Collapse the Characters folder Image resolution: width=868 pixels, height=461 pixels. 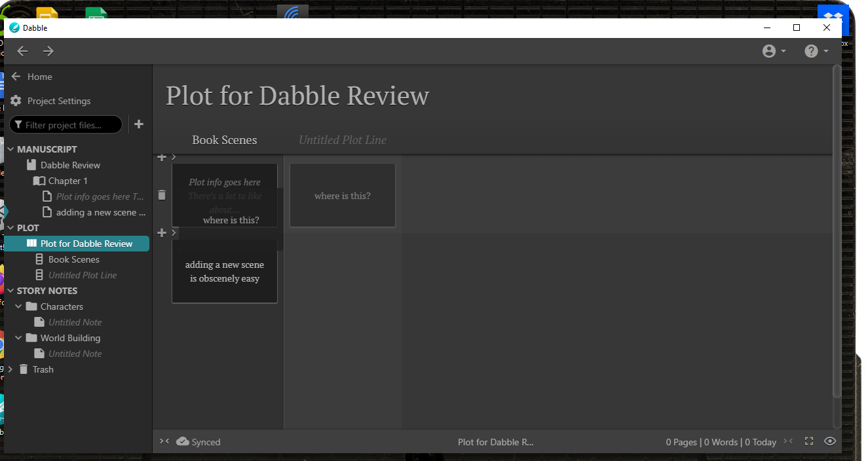[x=19, y=306]
